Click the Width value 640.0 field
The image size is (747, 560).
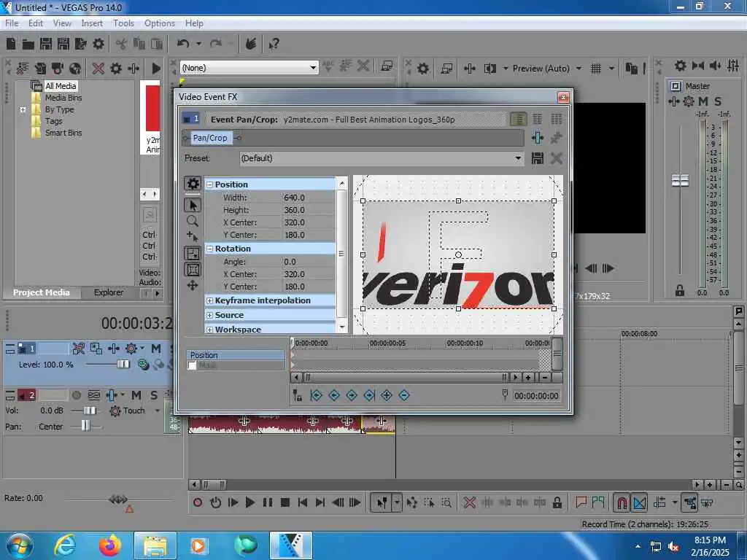pyautogui.click(x=309, y=198)
